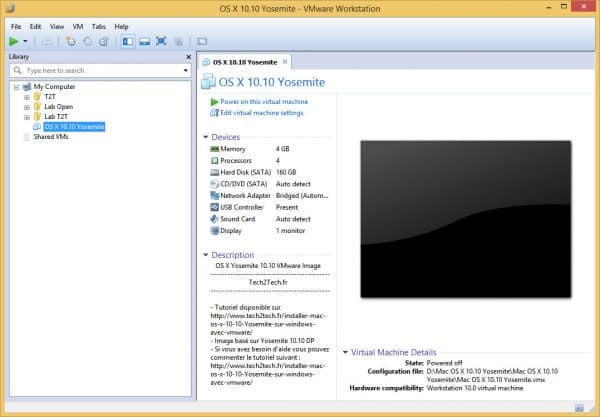
Task: Open the Snapshot Manager toolbar icon
Action: (x=104, y=41)
